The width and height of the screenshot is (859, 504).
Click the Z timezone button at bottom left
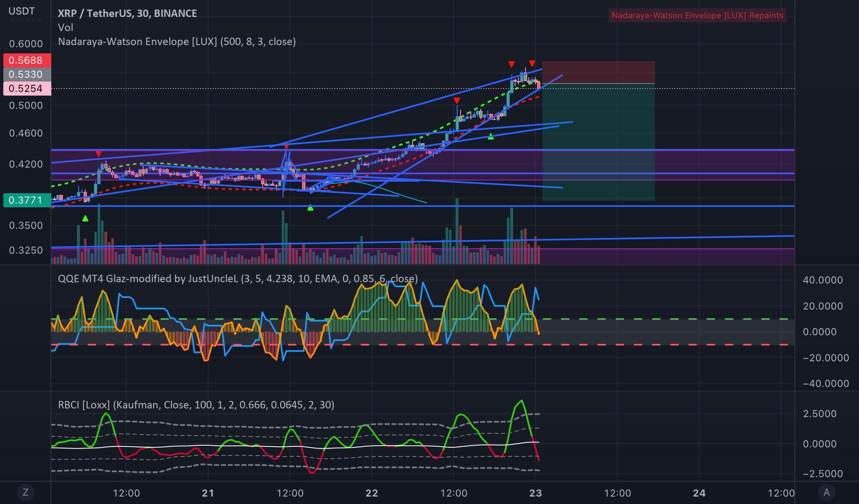click(x=25, y=492)
